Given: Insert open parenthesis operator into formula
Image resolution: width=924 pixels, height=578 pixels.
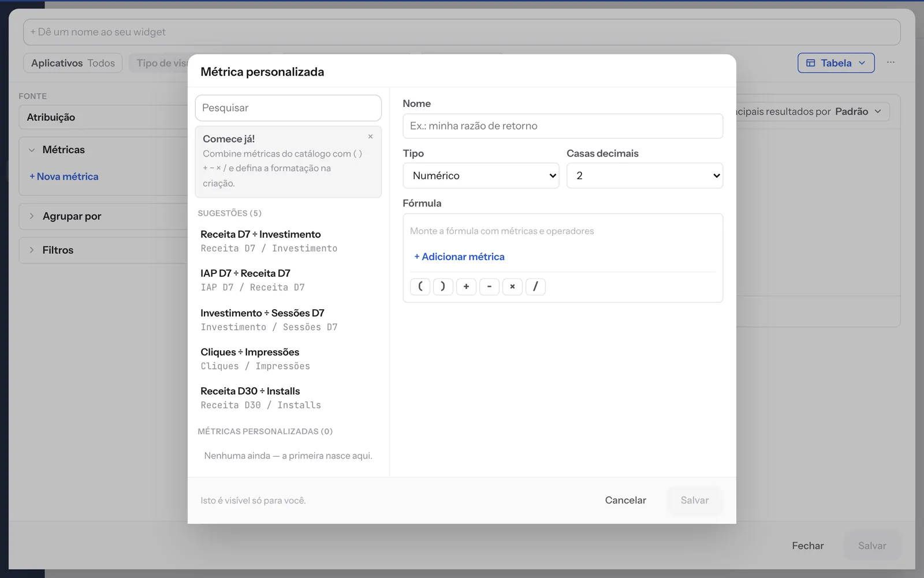Looking at the screenshot, I should tap(420, 286).
